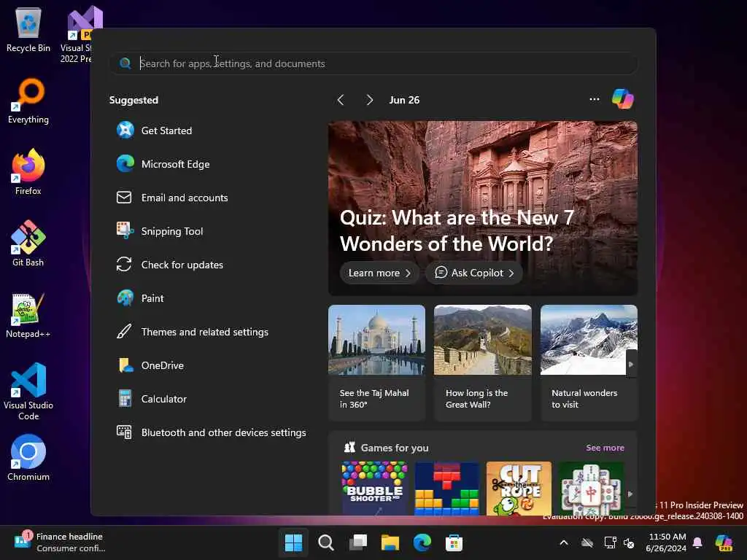Select the Git Bash desktop shortcut
747x560 pixels.
[28, 244]
